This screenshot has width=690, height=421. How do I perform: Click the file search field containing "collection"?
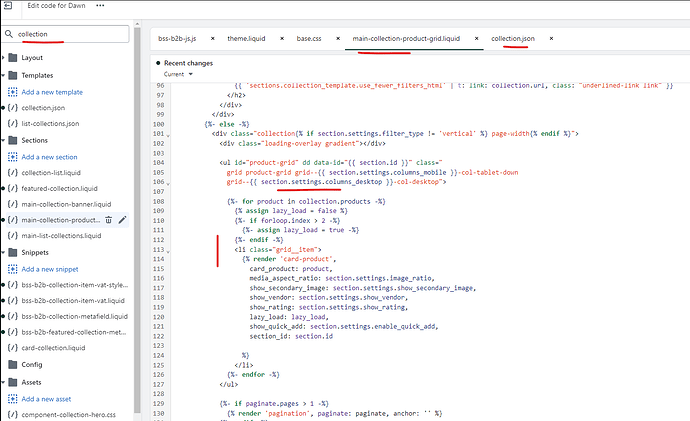(x=70, y=34)
